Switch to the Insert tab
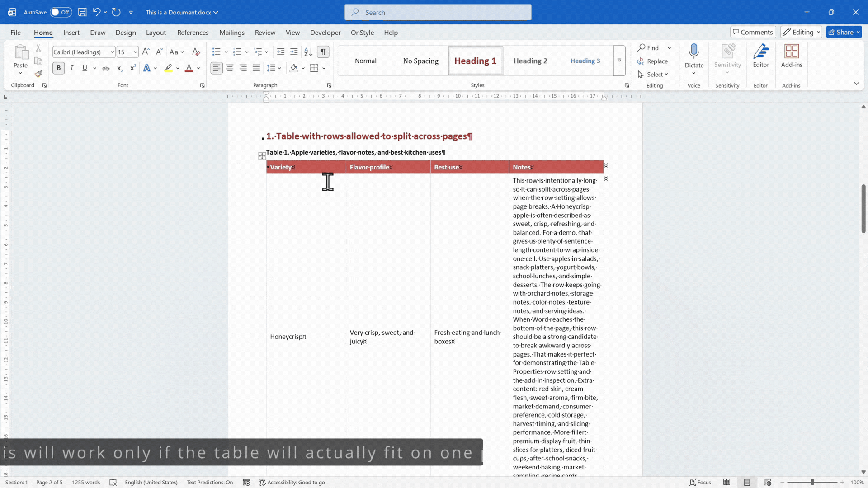 71,33
